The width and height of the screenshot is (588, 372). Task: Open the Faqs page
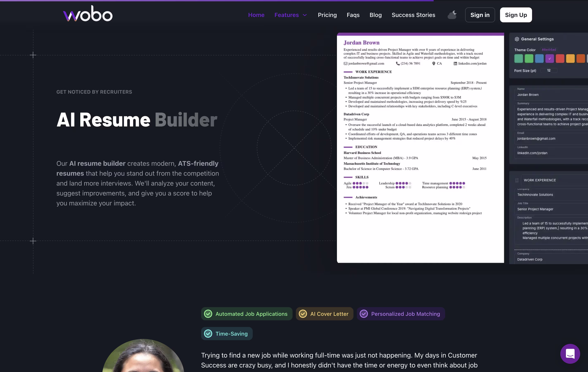click(x=353, y=15)
